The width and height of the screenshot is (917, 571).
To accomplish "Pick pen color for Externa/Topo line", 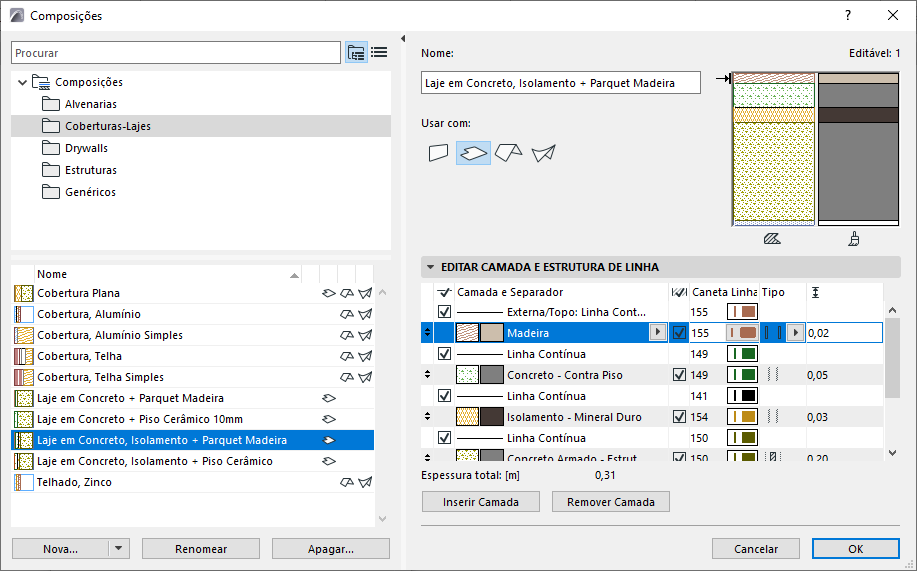I will (742, 312).
